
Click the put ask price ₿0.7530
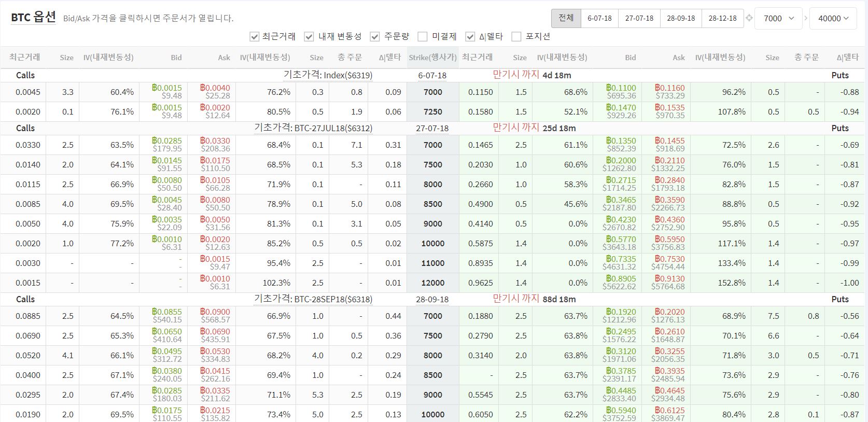coord(669,259)
